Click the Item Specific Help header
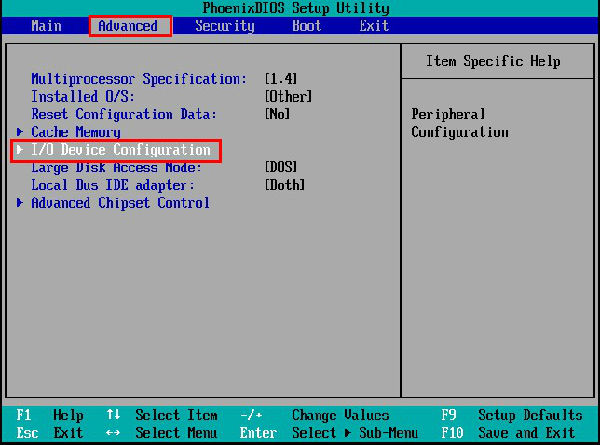 (x=494, y=61)
